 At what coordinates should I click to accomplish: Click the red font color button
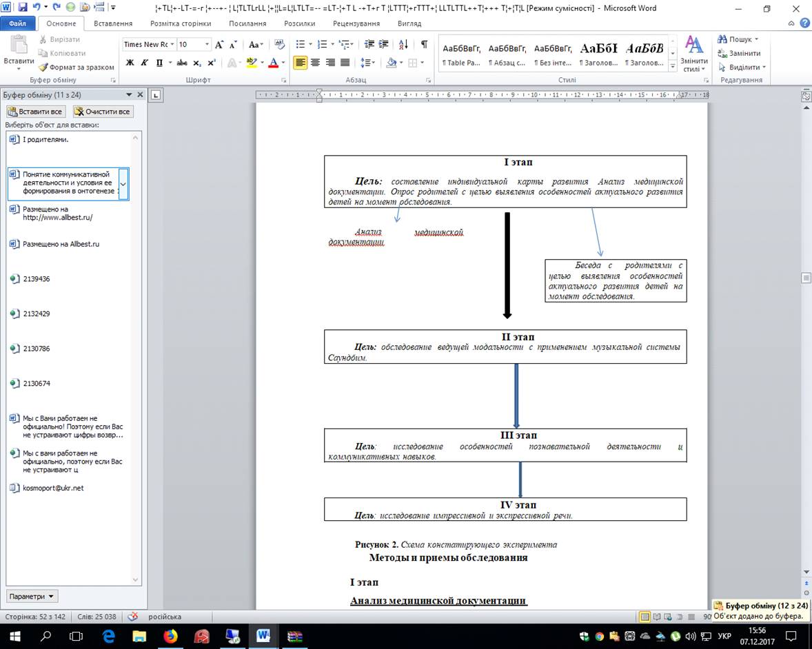pos(273,63)
